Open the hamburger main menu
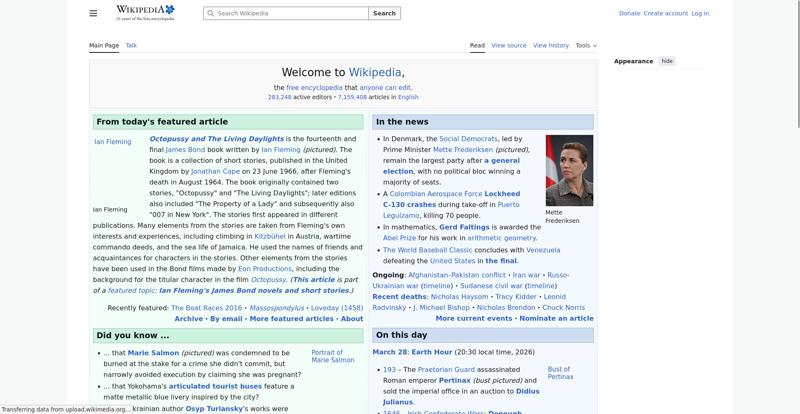 (93, 13)
